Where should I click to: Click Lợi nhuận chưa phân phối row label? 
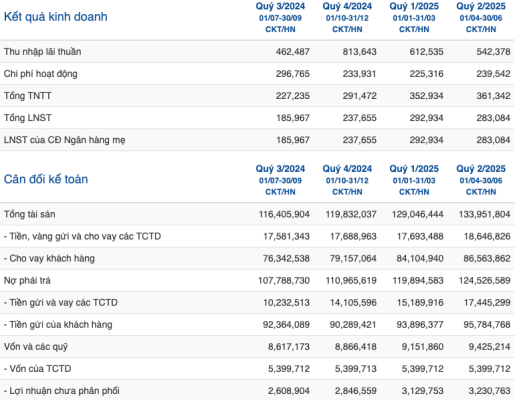62,391
